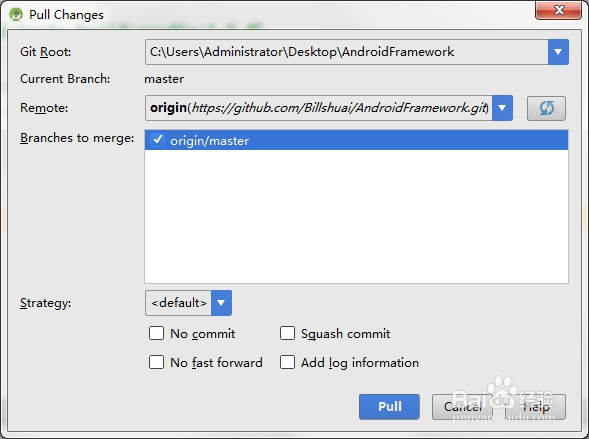
Task: Enable the No fast forward checkbox
Action: (156, 362)
